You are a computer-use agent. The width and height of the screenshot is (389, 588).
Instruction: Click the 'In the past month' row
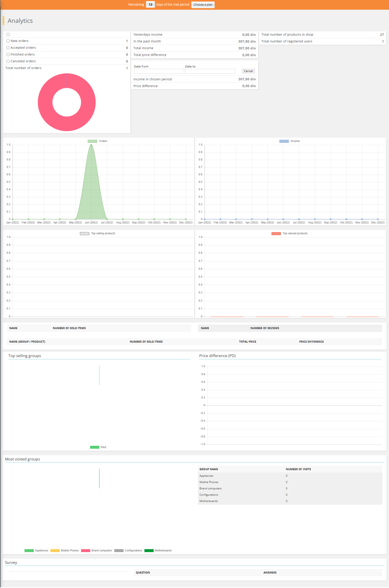coord(194,41)
